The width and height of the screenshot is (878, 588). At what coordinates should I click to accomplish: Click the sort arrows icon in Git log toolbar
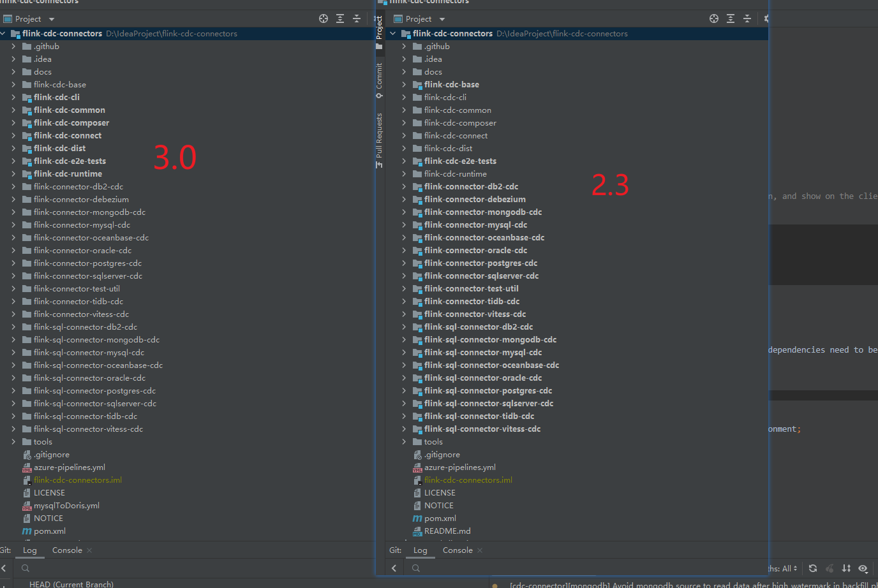(x=846, y=568)
